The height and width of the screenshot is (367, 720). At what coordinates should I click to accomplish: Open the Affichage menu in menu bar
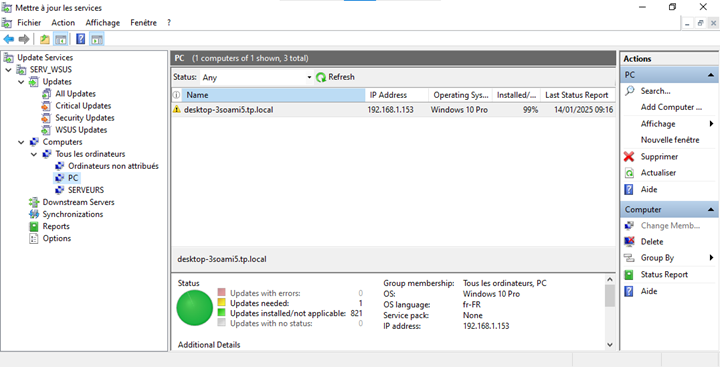102,23
